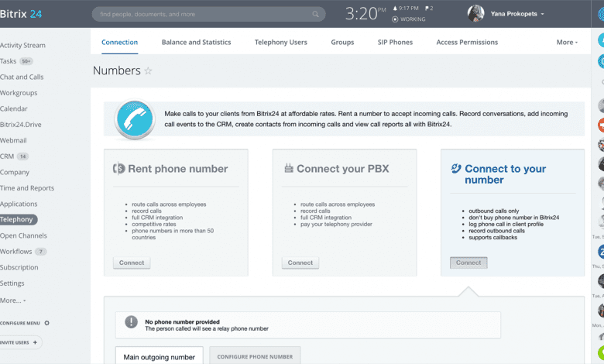Screen dimensions: 604x364
Task: Open Open Channels in the sidebar
Action: pos(23,235)
